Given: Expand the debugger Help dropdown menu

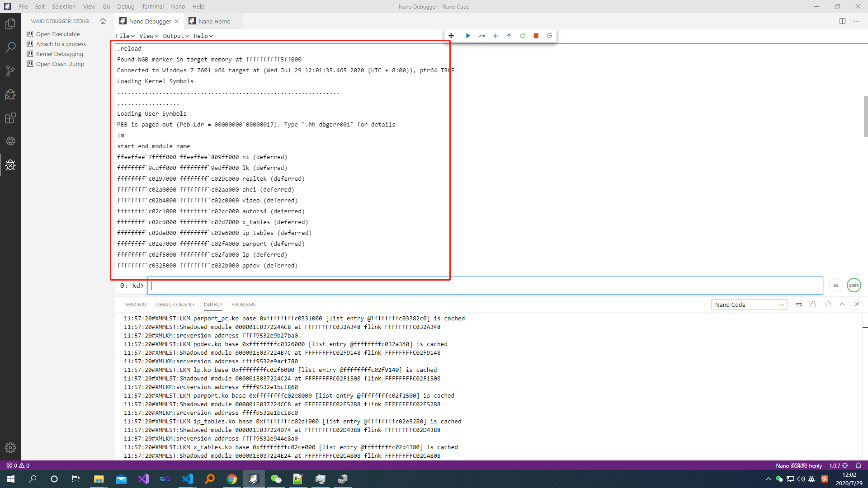Looking at the screenshot, I should pos(203,36).
